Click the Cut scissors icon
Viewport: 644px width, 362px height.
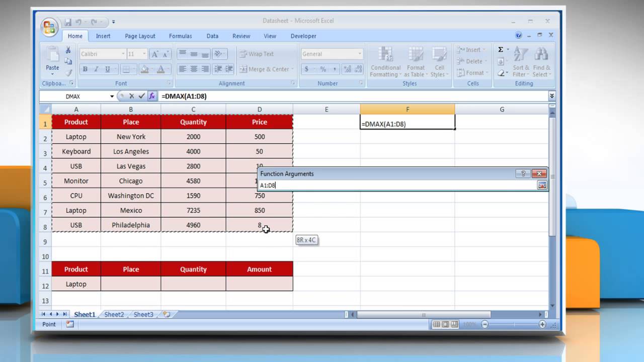coord(68,50)
